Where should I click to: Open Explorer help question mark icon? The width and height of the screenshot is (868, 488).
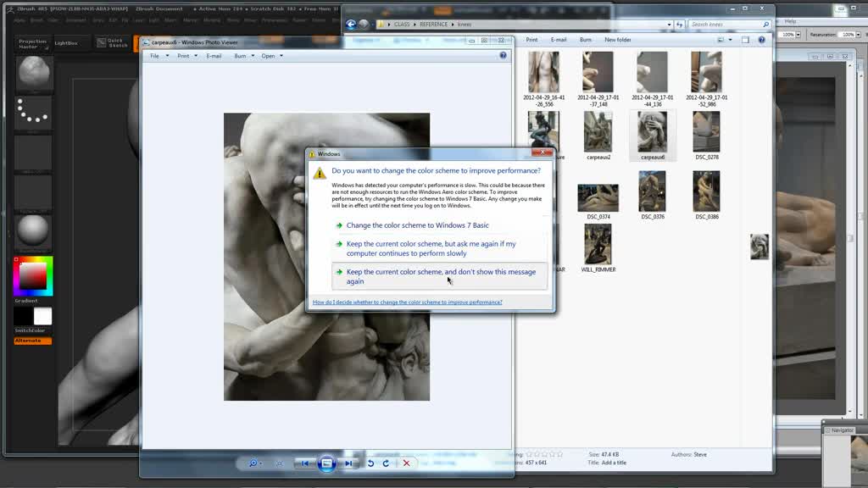click(x=762, y=40)
